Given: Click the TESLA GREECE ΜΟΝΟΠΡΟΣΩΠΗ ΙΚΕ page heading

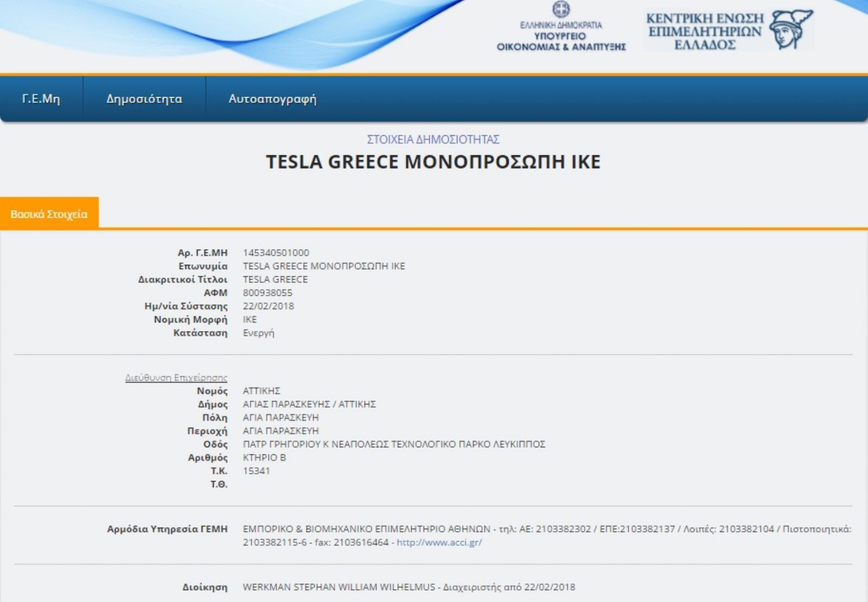Looking at the screenshot, I should pos(433,162).
